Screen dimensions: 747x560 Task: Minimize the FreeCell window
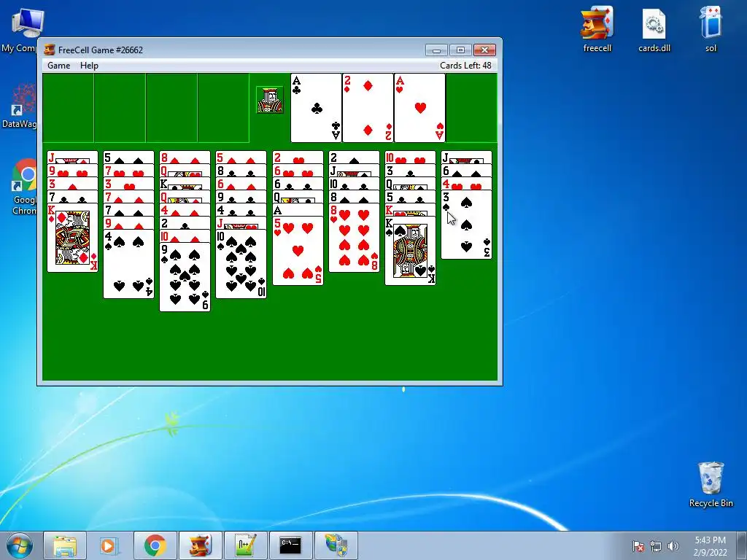click(x=436, y=50)
